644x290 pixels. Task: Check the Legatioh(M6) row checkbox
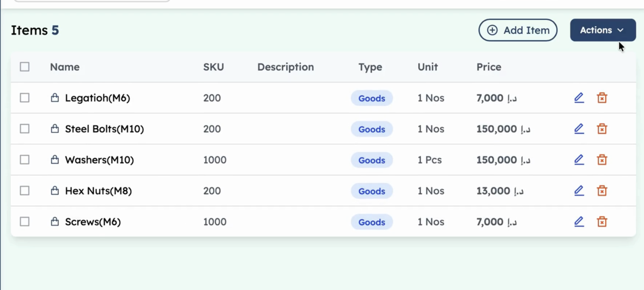pos(24,98)
